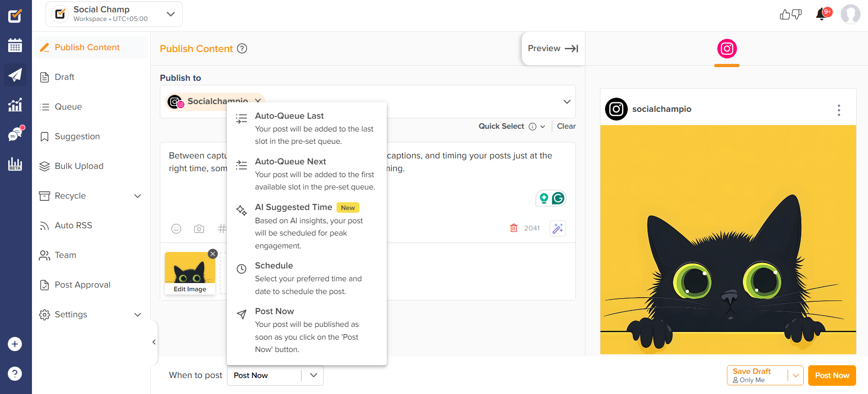
Task: Click green lightbulb suggestion icon
Action: coord(544,198)
